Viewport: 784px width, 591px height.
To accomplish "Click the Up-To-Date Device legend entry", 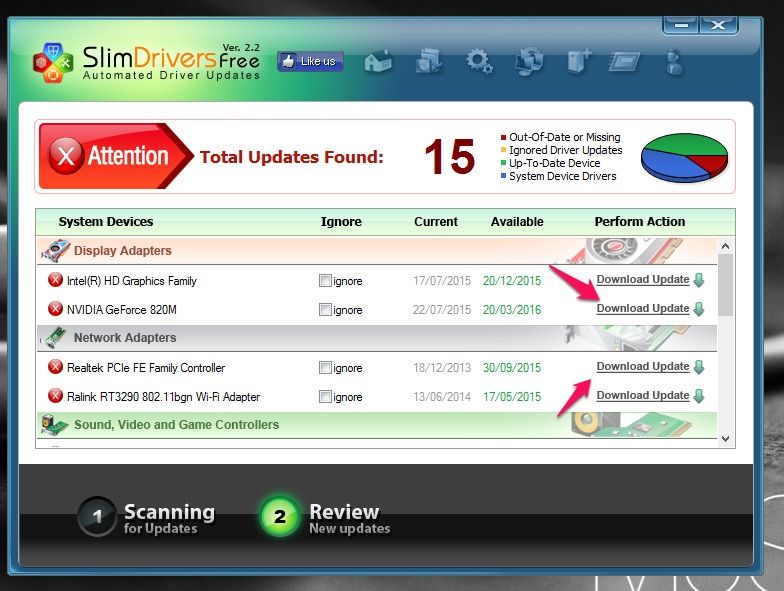I will point(550,163).
